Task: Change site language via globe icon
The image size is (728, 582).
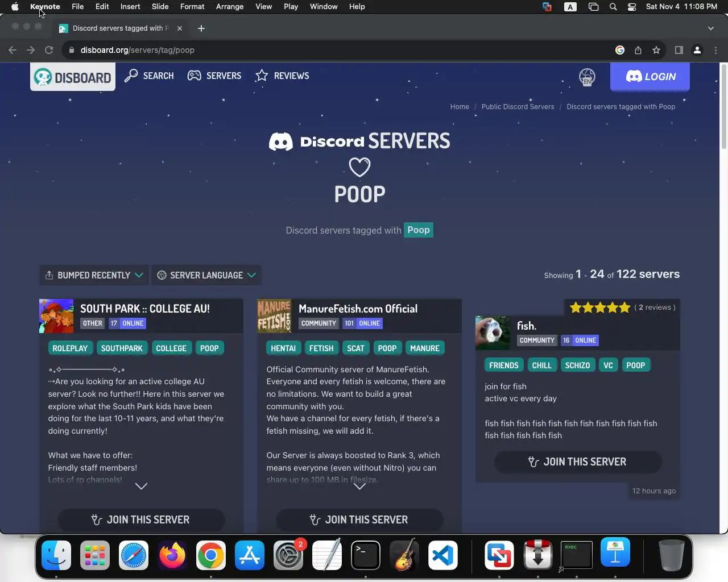Action: (x=587, y=77)
